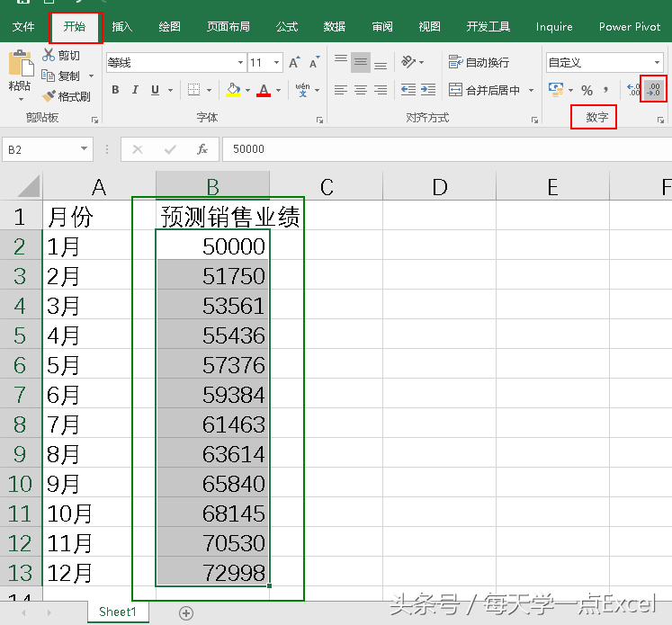Click the Paste clipboard icon
The image size is (672, 625).
pyautogui.click(x=21, y=64)
